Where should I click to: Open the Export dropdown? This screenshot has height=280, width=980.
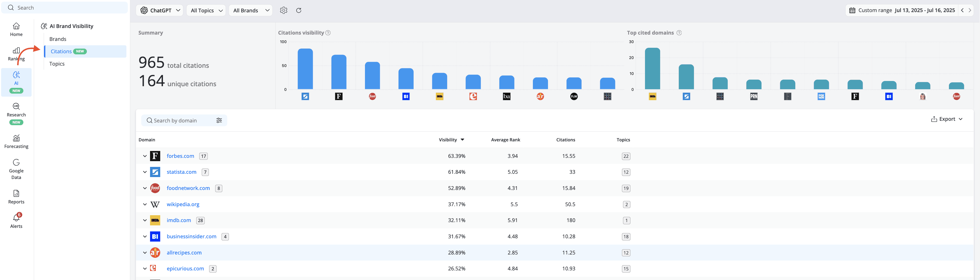pos(947,119)
